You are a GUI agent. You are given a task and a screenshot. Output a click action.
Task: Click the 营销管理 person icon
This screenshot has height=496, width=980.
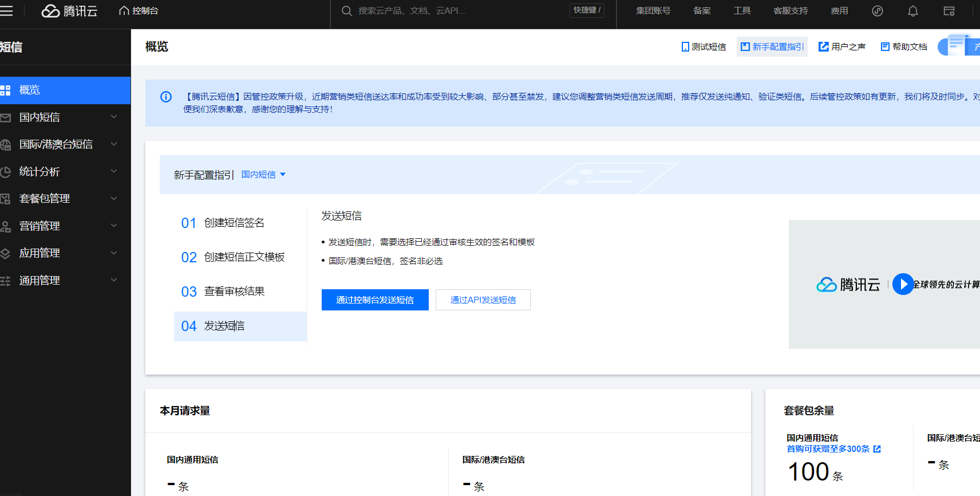pos(5,226)
